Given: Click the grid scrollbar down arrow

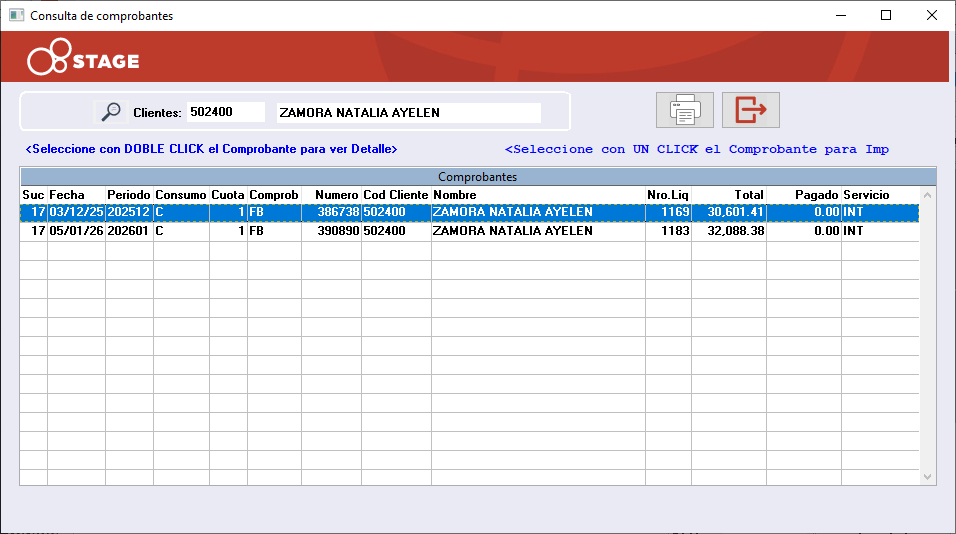Looking at the screenshot, I should (927, 477).
